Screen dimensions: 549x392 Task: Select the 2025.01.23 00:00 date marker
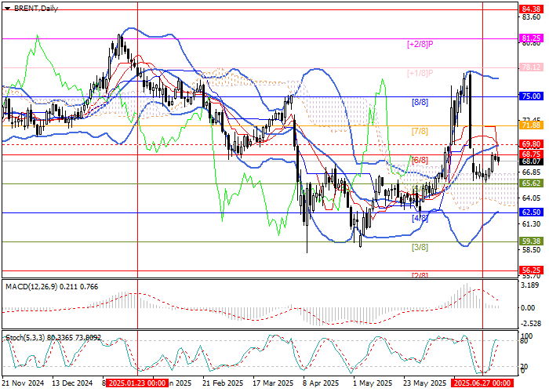137,383
